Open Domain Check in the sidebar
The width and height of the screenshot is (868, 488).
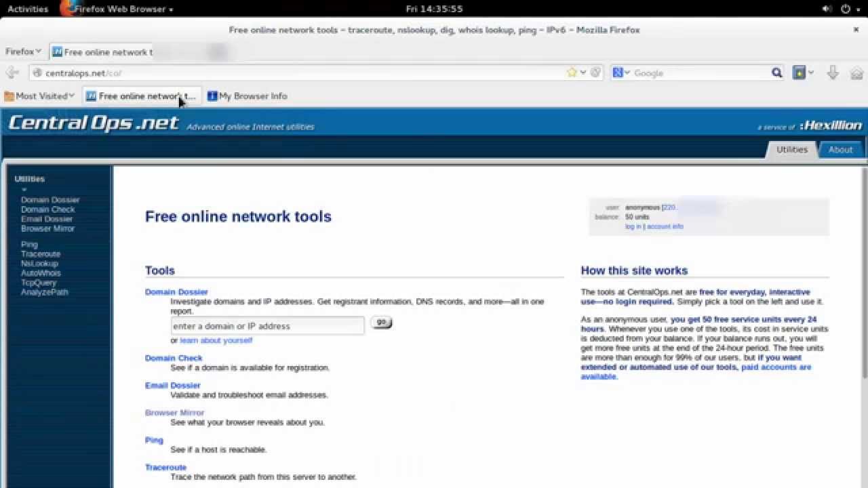pyautogui.click(x=47, y=209)
